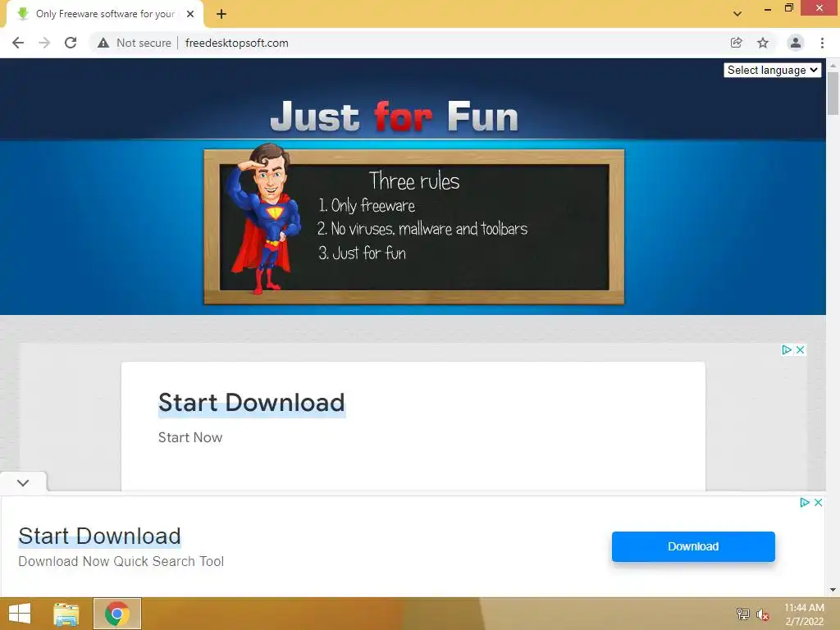
Task: Click Start Now text in the ad
Action: 190,437
